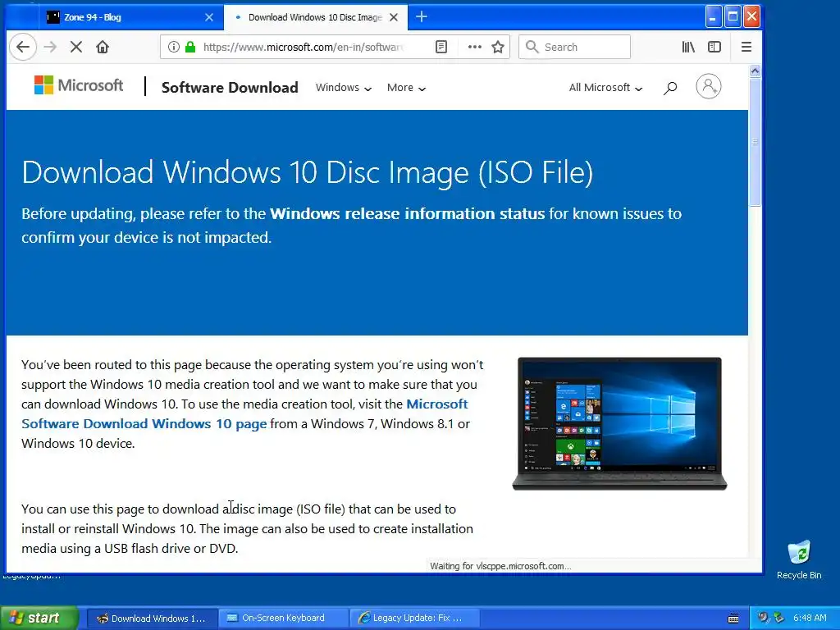Click the Microsoft site search magnifier

click(670, 88)
